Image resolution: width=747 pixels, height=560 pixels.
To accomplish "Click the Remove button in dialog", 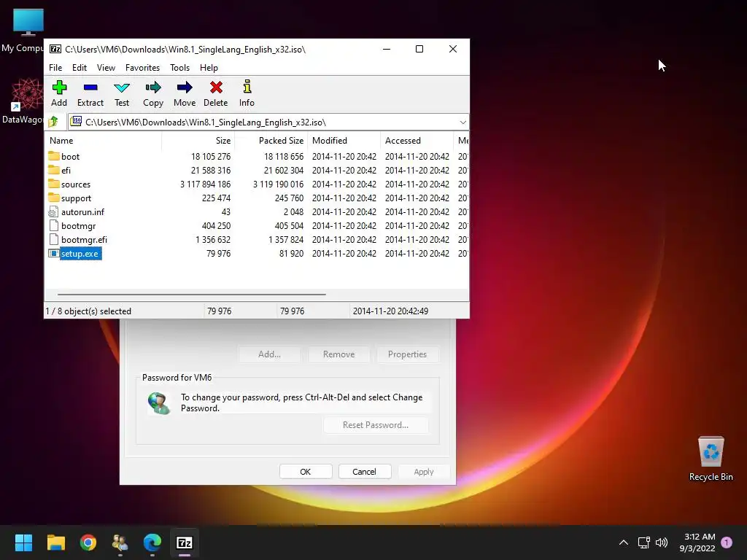I will click(338, 354).
